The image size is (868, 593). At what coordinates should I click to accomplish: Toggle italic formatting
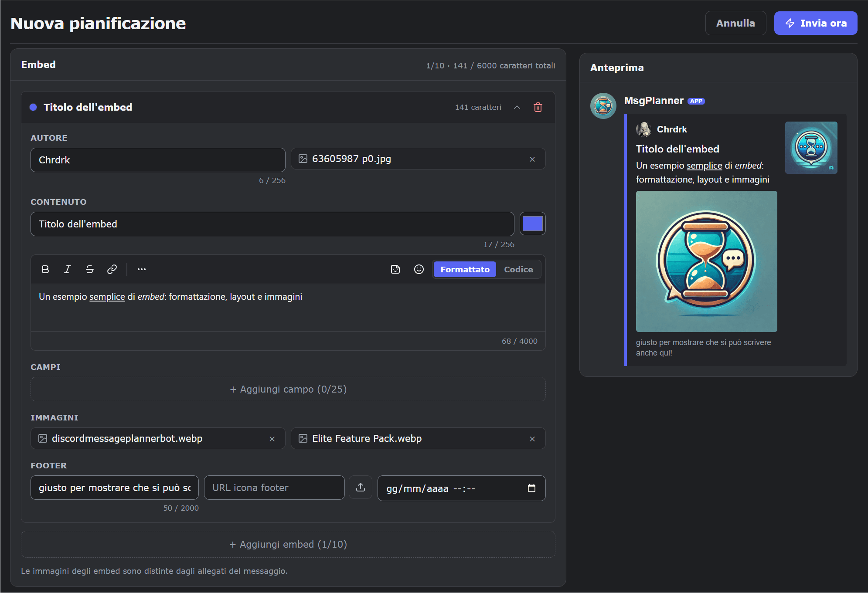68,269
